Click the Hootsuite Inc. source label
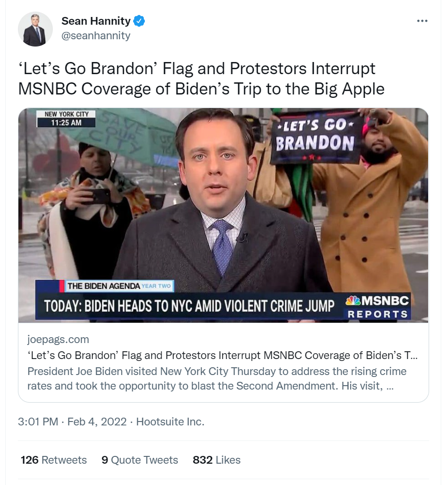The image size is (448, 485). click(x=170, y=422)
